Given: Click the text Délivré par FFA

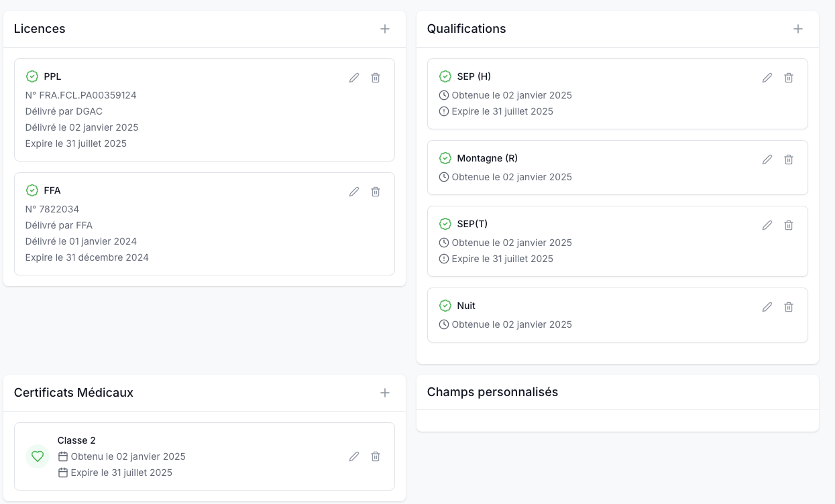Looking at the screenshot, I should tap(59, 225).
